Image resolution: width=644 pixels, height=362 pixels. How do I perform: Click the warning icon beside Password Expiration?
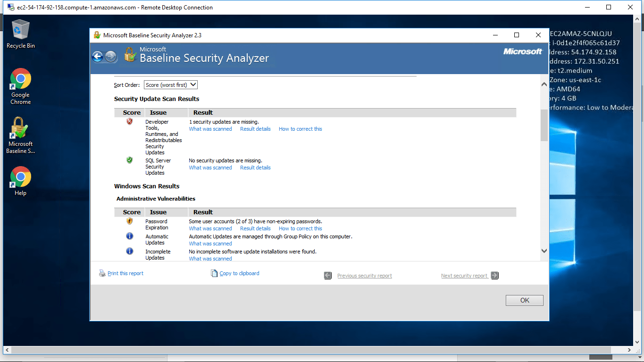(x=129, y=221)
